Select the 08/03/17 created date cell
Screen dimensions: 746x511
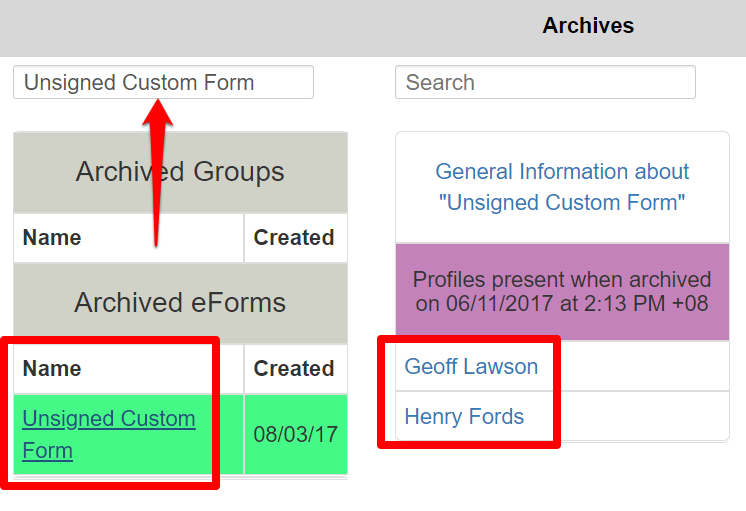[295, 435]
